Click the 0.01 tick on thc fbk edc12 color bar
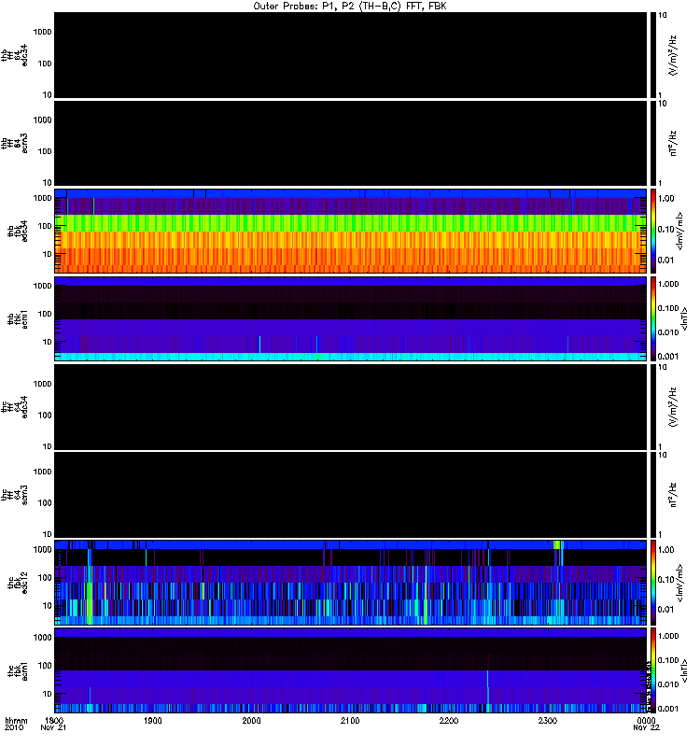Image resolution: width=700 pixels, height=747 pixels. click(x=665, y=610)
